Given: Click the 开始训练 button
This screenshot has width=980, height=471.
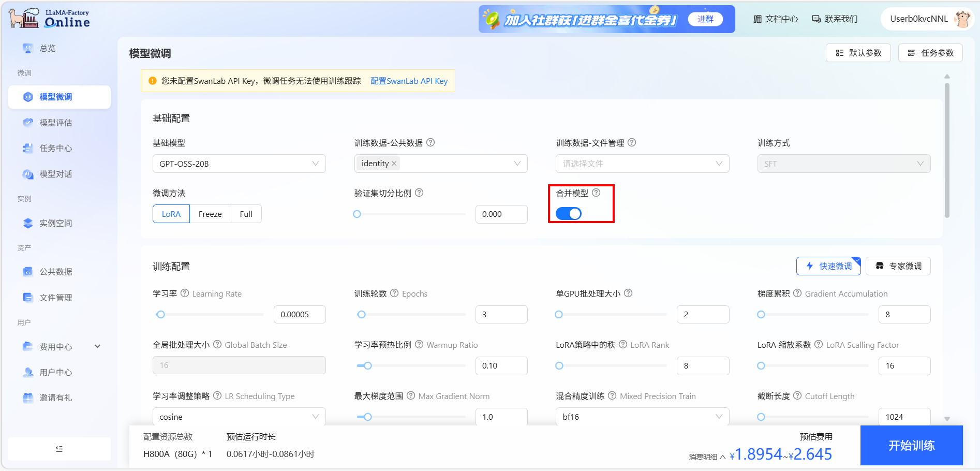Looking at the screenshot, I should (x=911, y=446).
